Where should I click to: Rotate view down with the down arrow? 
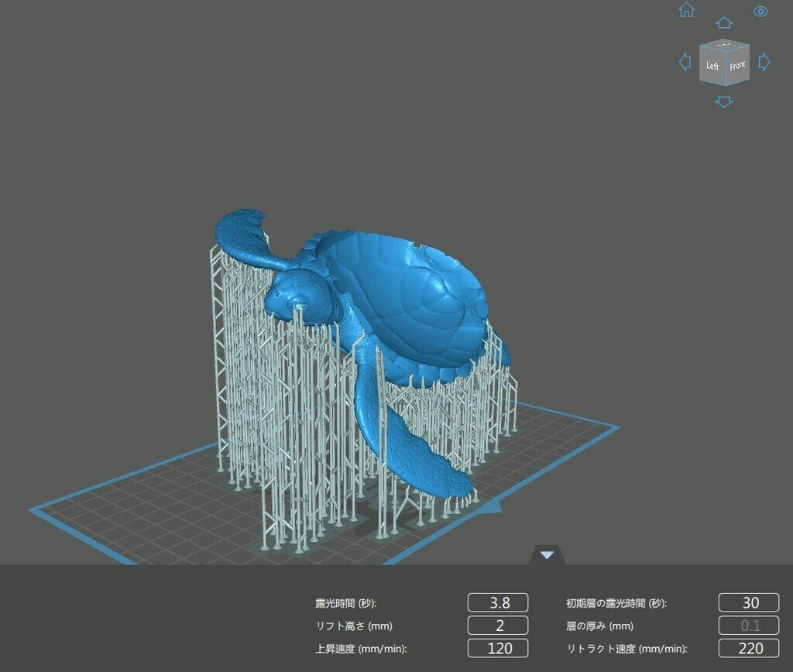(x=724, y=101)
